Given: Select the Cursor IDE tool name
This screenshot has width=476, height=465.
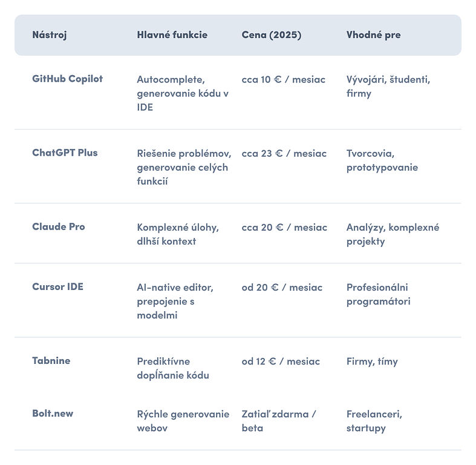Looking at the screenshot, I should tap(57, 286).
